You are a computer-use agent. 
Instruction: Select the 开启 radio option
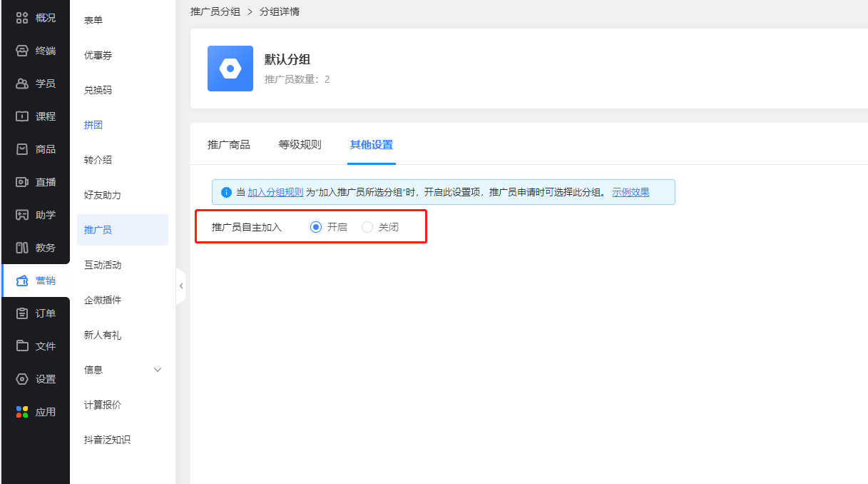tap(317, 227)
